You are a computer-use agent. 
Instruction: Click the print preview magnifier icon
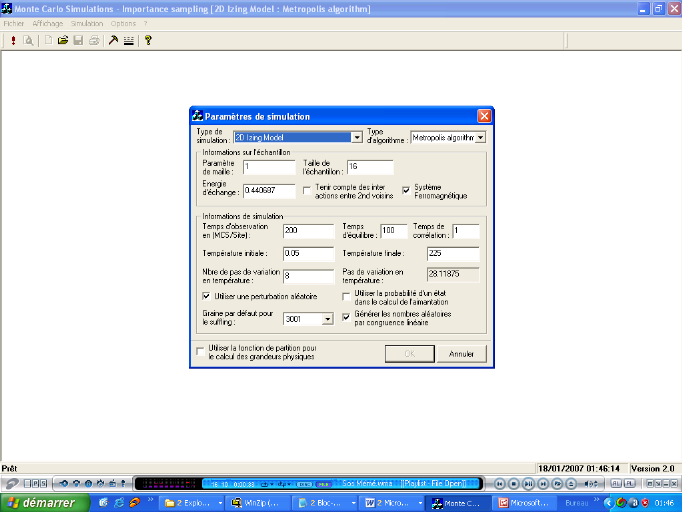29,41
